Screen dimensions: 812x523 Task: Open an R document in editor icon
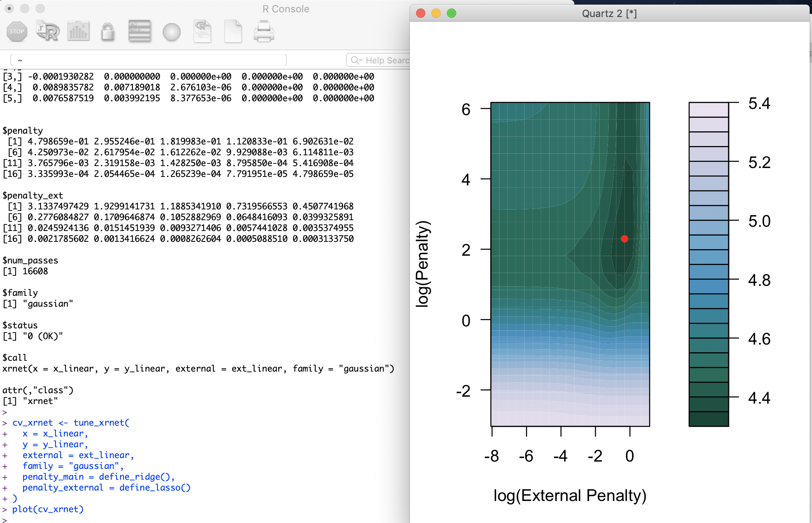(x=202, y=31)
